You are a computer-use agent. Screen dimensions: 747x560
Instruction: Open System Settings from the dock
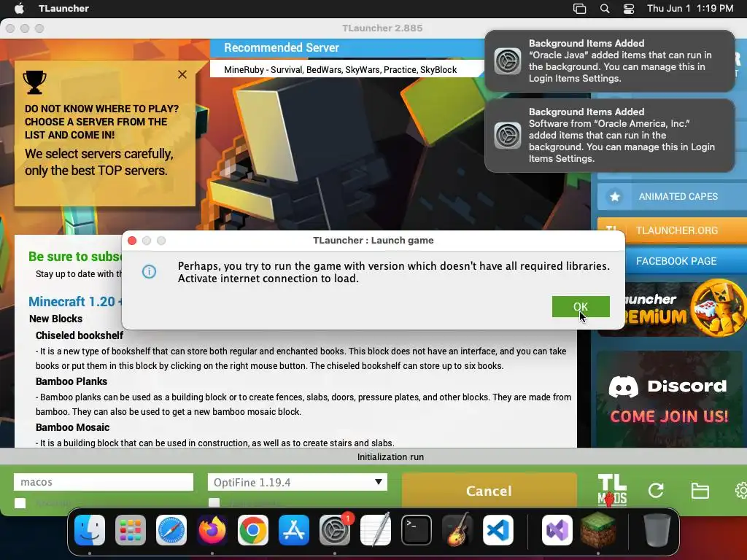pyautogui.click(x=335, y=530)
